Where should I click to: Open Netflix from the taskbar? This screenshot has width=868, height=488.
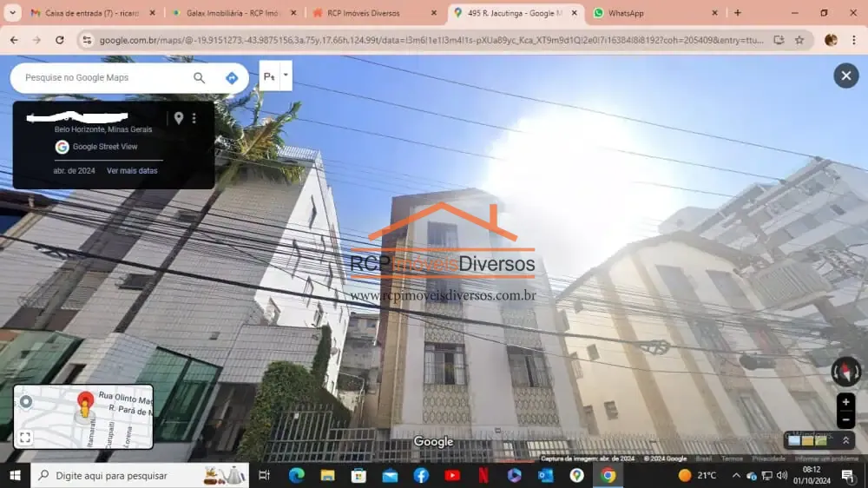pos(483,475)
